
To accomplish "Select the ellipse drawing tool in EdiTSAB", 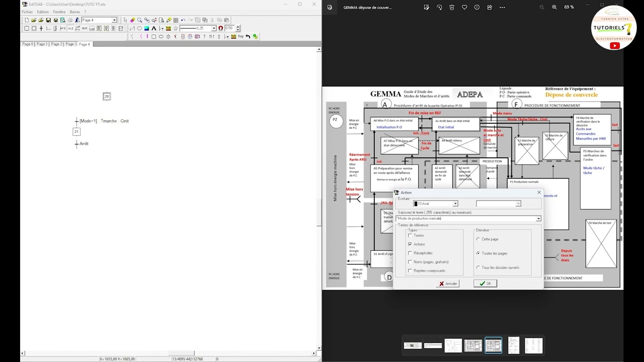I will coord(139,28).
